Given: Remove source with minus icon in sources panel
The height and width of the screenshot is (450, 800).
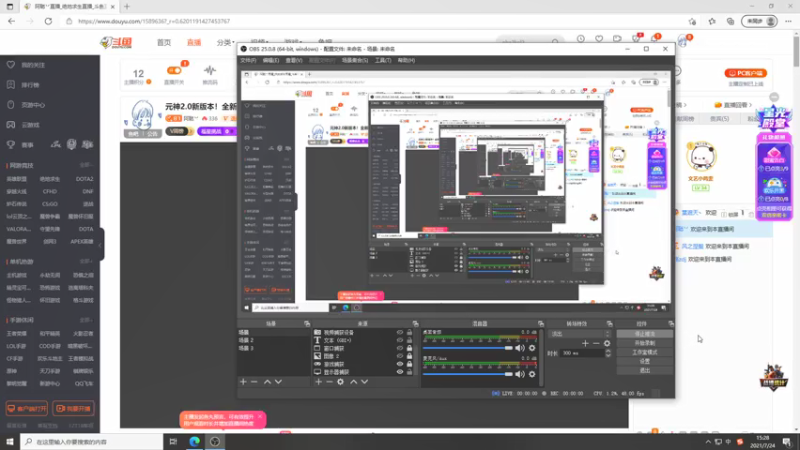Looking at the screenshot, I should pyautogui.click(x=329, y=382).
